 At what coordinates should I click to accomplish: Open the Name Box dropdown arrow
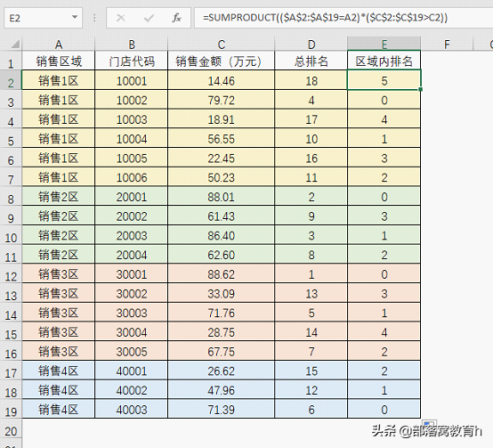(75, 17)
